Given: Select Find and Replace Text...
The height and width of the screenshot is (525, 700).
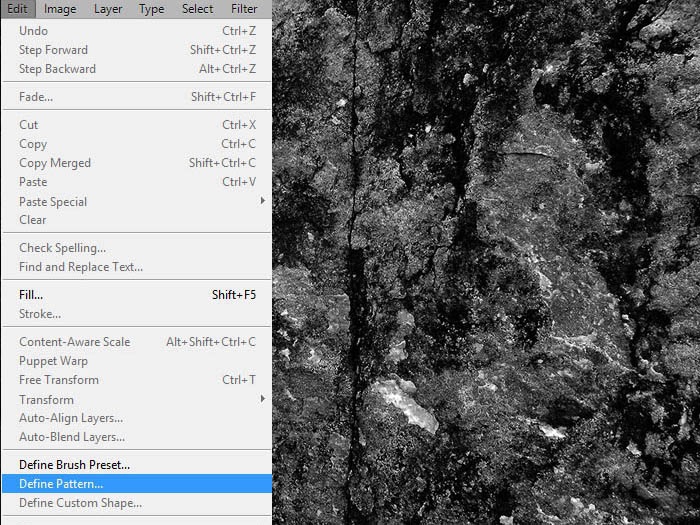Looking at the screenshot, I should 137,267.
